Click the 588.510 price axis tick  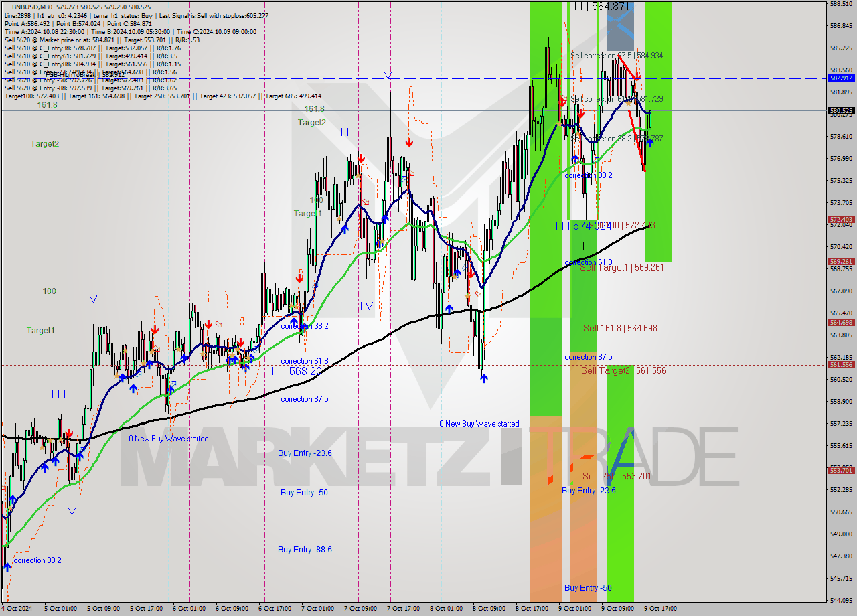click(x=841, y=4)
